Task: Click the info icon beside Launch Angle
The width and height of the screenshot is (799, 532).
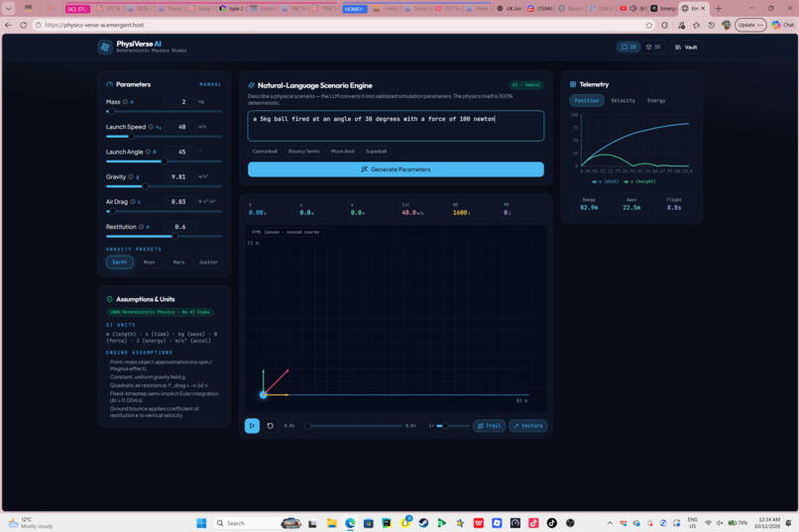Action: [149, 152]
